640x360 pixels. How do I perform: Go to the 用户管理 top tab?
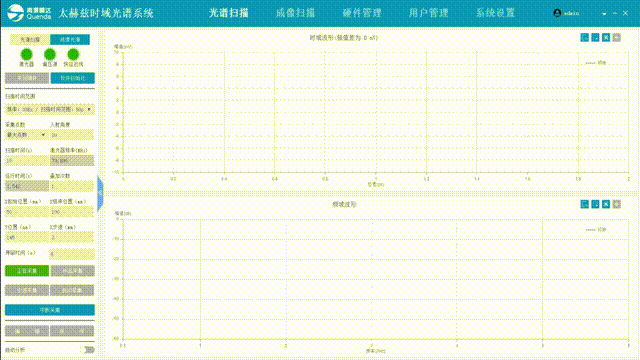coord(429,13)
